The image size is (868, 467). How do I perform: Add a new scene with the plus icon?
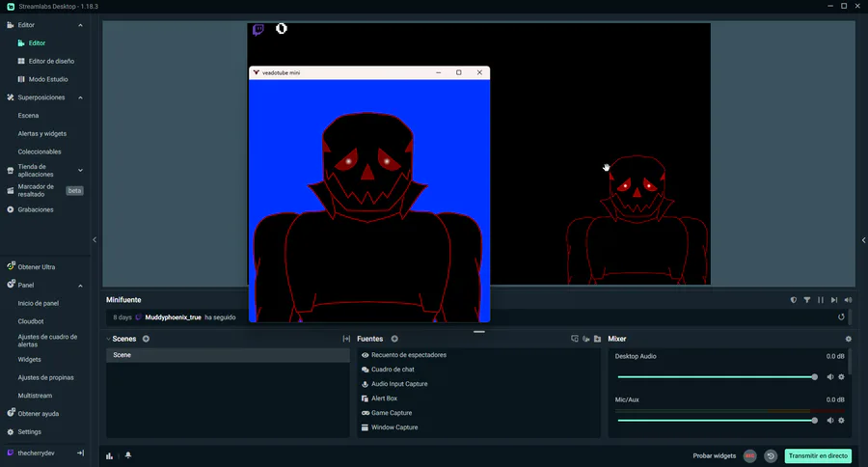(x=147, y=339)
